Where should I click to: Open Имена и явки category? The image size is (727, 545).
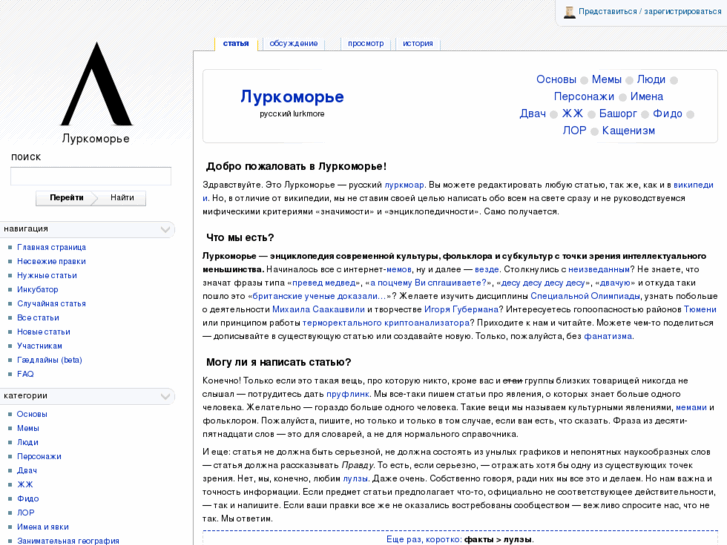[43, 527]
